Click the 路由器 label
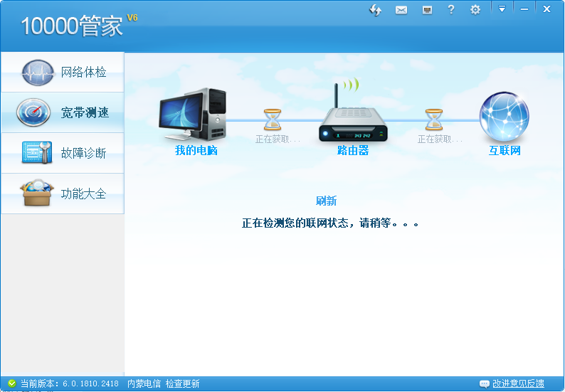 pyautogui.click(x=353, y=150)
